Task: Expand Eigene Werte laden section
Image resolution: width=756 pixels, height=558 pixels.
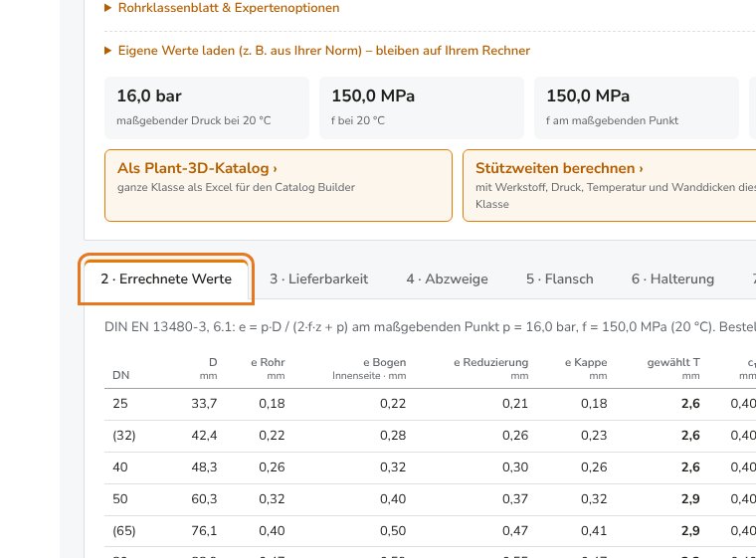Action: coord(317,51)
